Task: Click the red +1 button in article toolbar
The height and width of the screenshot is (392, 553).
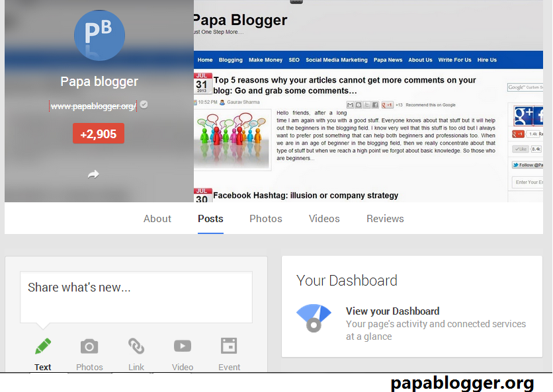Action: pyautogui.click(x=387, y=105)
